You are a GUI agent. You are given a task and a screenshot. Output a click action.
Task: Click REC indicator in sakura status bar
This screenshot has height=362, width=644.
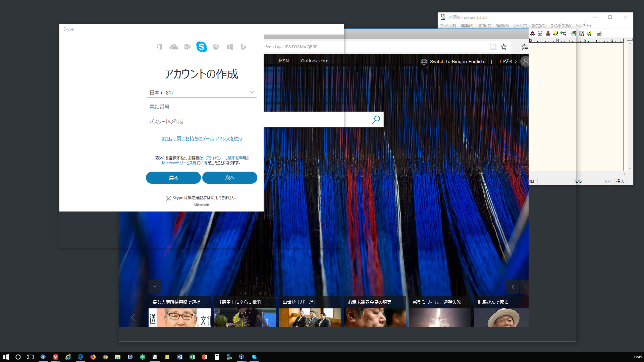tap(608, 181)
